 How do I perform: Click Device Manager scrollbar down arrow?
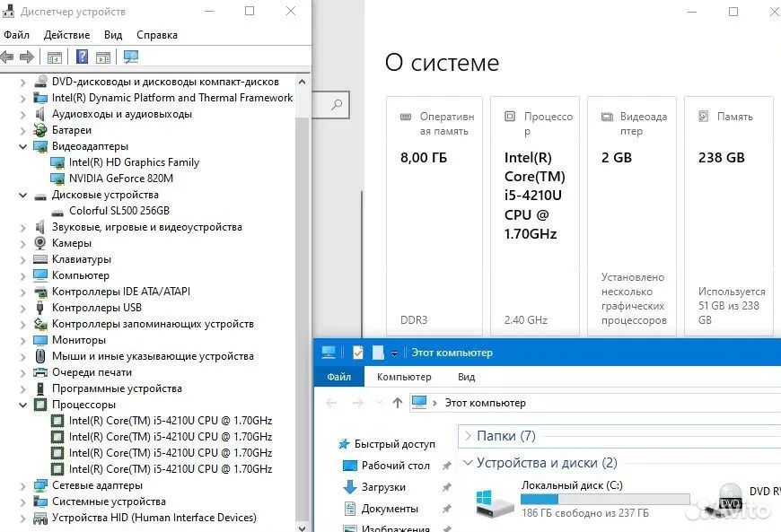tap(302, 527)
